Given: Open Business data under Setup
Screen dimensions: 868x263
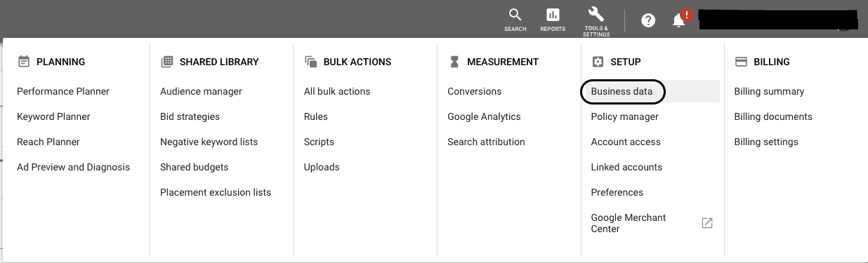Looking at the screenshot, I should 622,91.
